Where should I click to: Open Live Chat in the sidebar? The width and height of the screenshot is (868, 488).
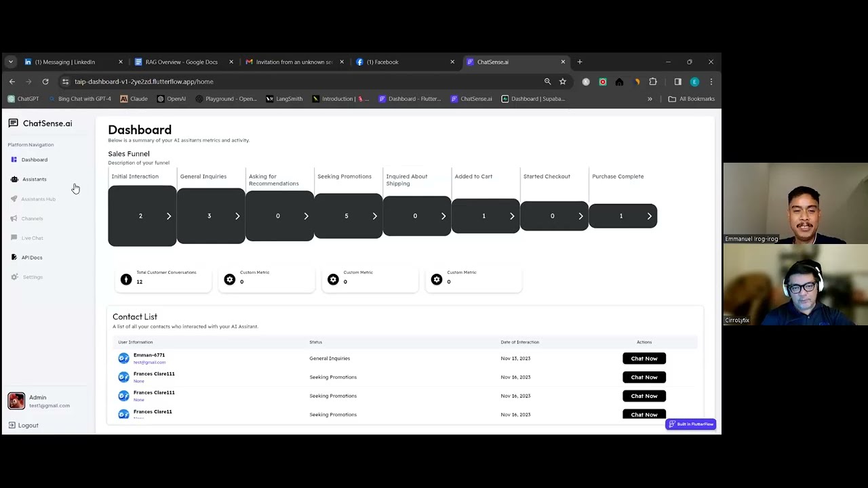click(x=26, y=239)
